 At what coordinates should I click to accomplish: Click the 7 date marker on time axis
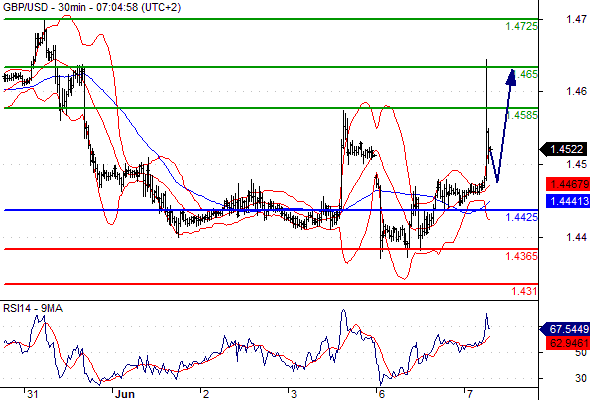[470, 394]
